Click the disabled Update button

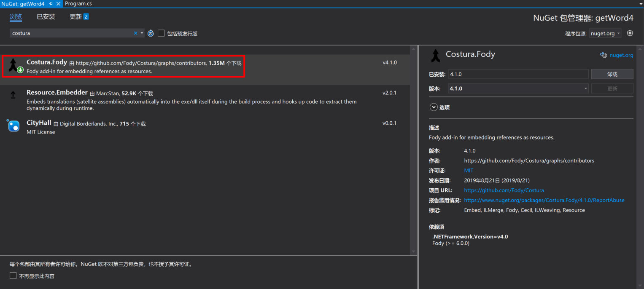point(612,88)
